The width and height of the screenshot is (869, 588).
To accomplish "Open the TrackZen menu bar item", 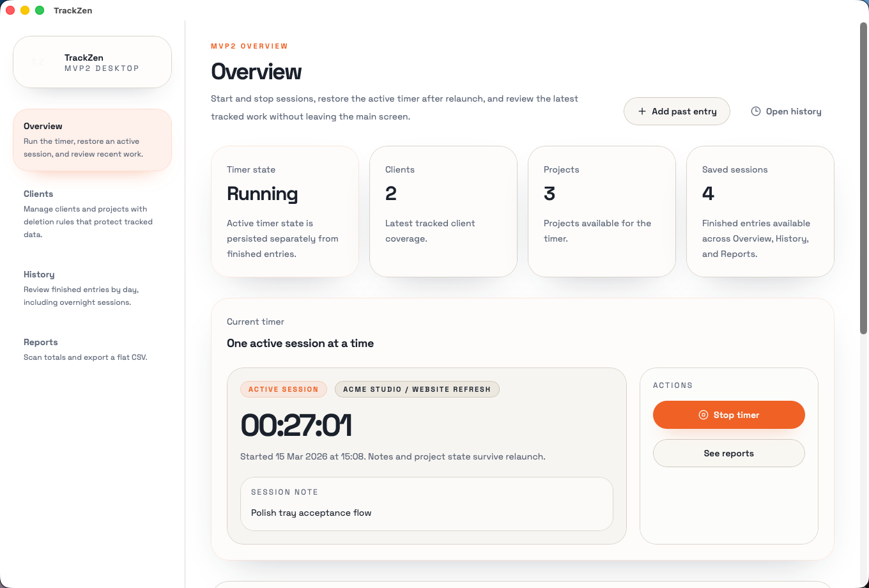I will pos(73,10).
